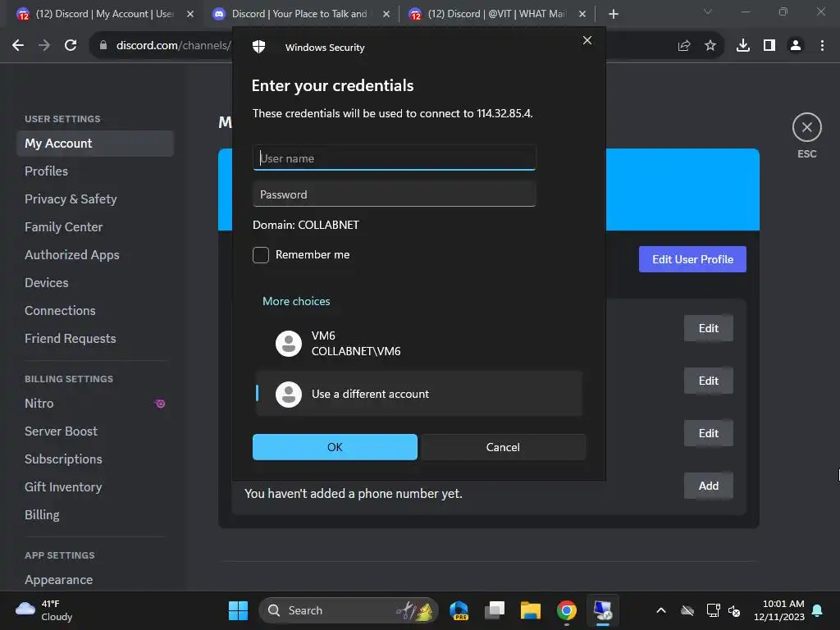Open My Account in user settings

[95, 143]
